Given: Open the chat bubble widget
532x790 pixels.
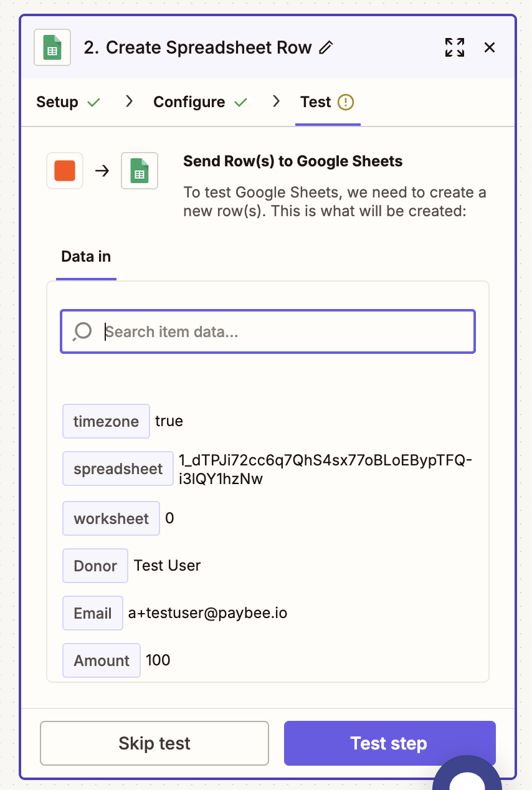Looking at the screenshot, I should pos(467,776).
